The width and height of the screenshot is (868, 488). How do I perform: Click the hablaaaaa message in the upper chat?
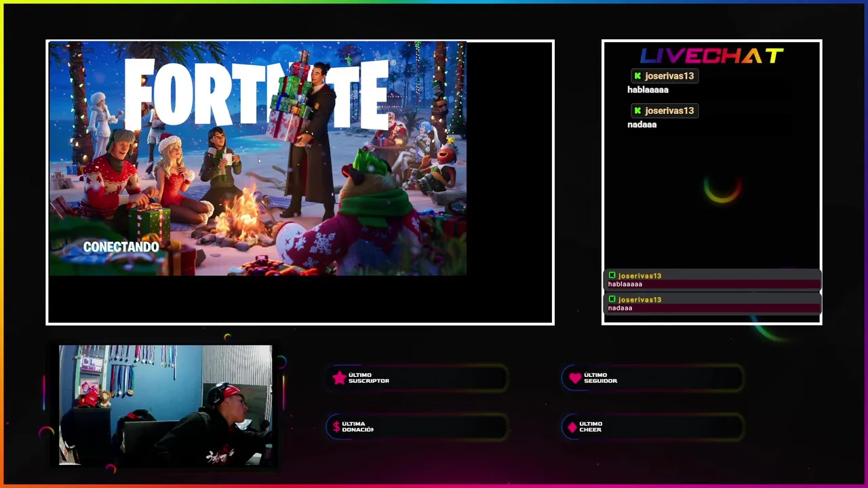coord(648,90)
